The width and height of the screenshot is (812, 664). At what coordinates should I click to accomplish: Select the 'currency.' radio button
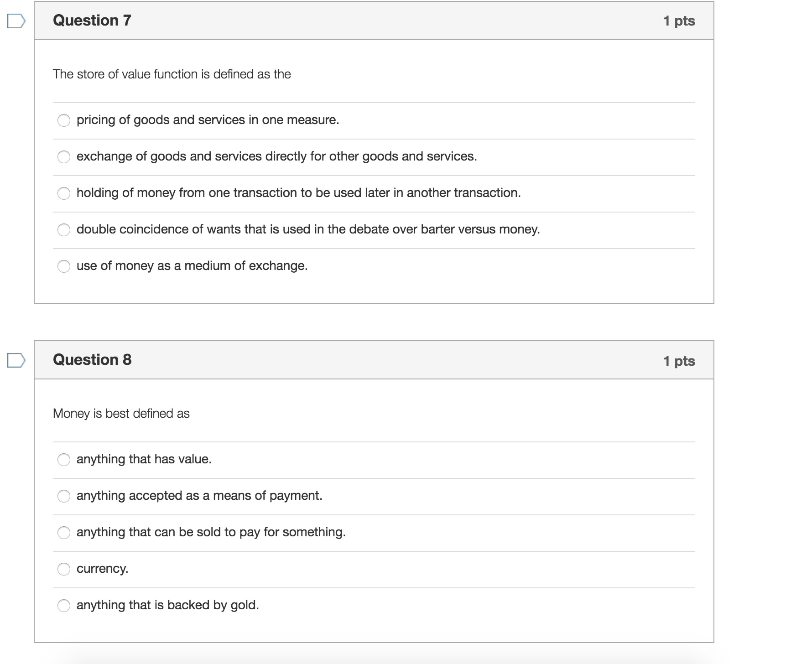(x=64, y=569)
